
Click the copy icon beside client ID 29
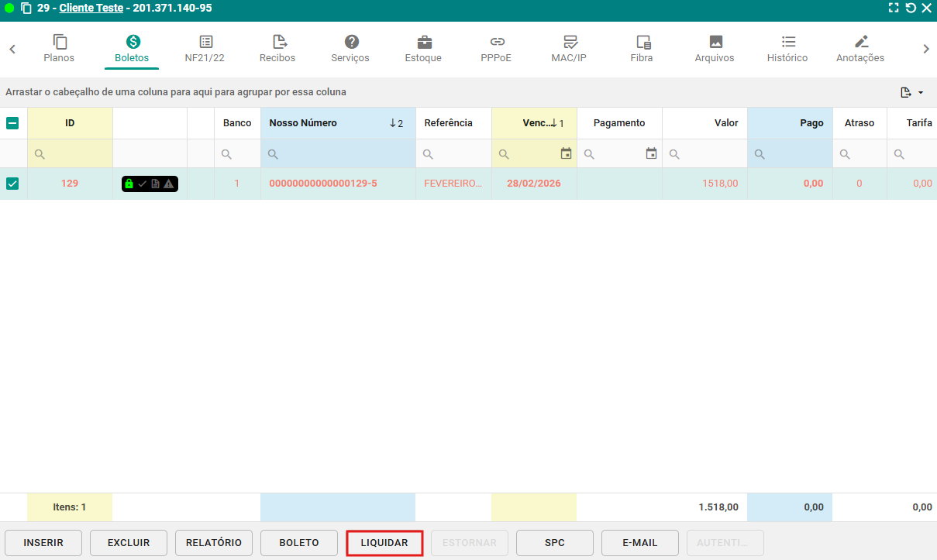click(26, 9)
